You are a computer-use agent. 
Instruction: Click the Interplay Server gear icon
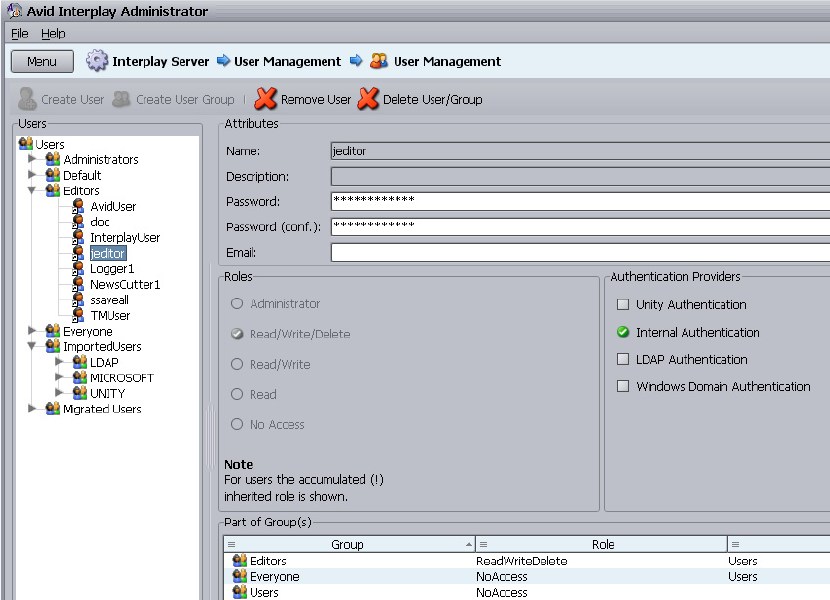97,60
